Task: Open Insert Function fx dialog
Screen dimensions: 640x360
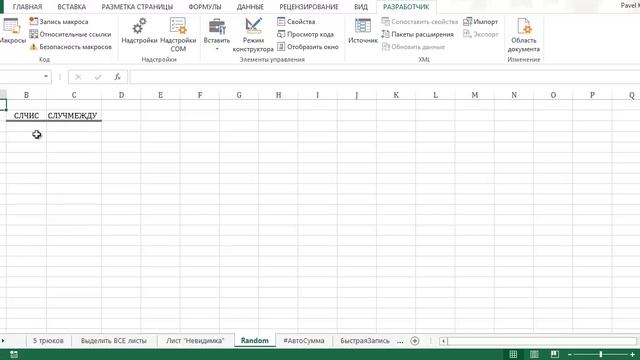Action: point(118,77)
